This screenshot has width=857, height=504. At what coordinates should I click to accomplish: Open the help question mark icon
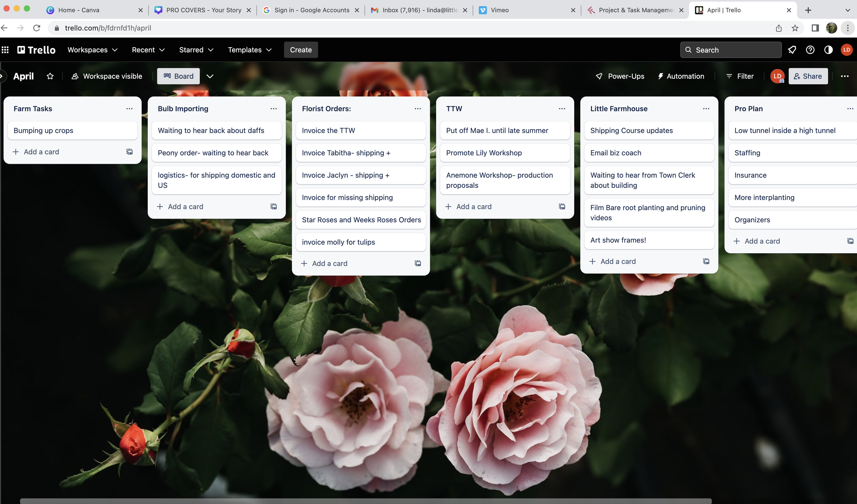tap(810, 50)
